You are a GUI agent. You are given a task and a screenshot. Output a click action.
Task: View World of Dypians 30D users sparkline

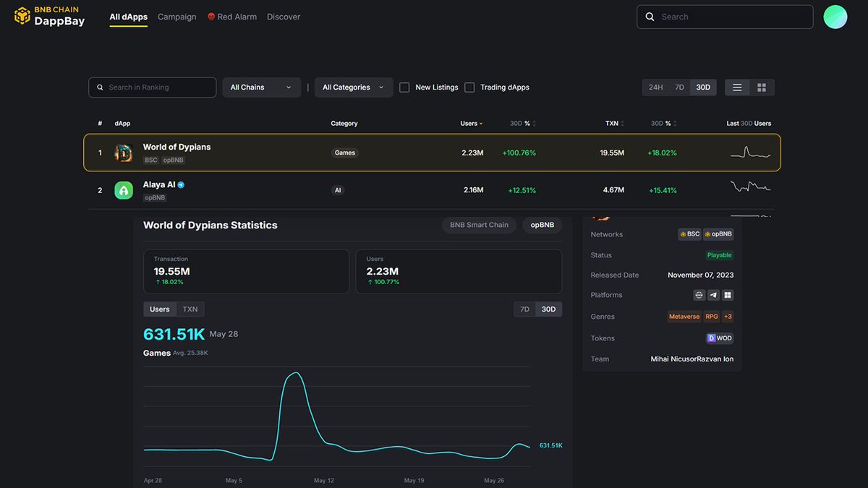(750, 153)
